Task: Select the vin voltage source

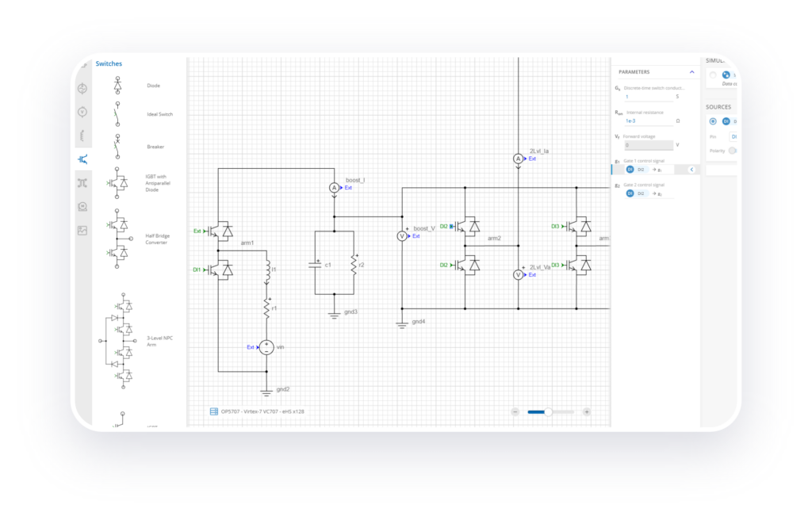Action: tap(266, 347)
